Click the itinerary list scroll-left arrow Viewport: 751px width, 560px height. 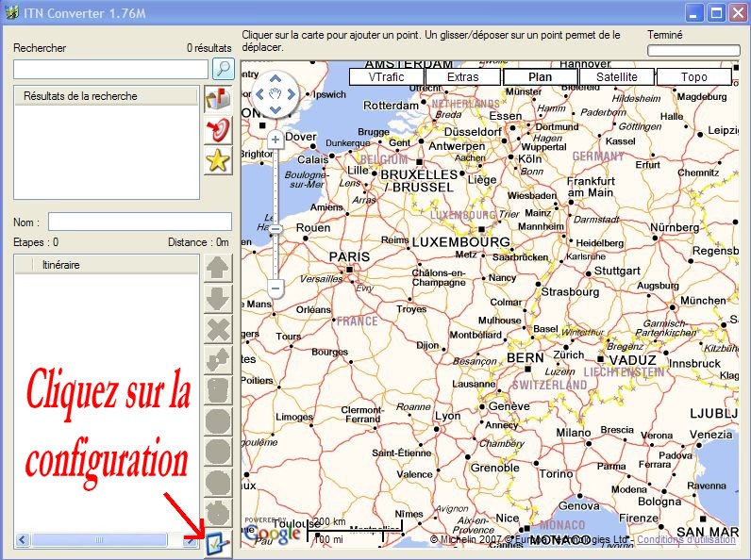(x=23, y=539)
